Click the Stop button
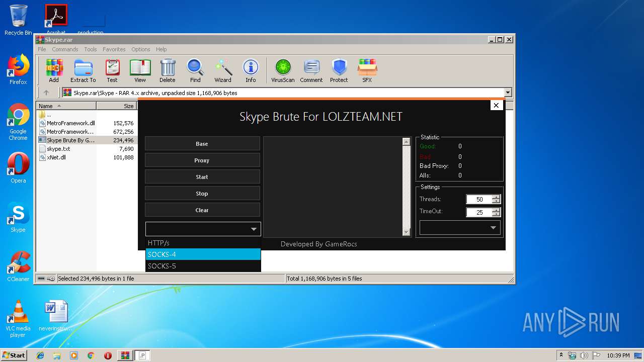 click(x=202, y=194)
